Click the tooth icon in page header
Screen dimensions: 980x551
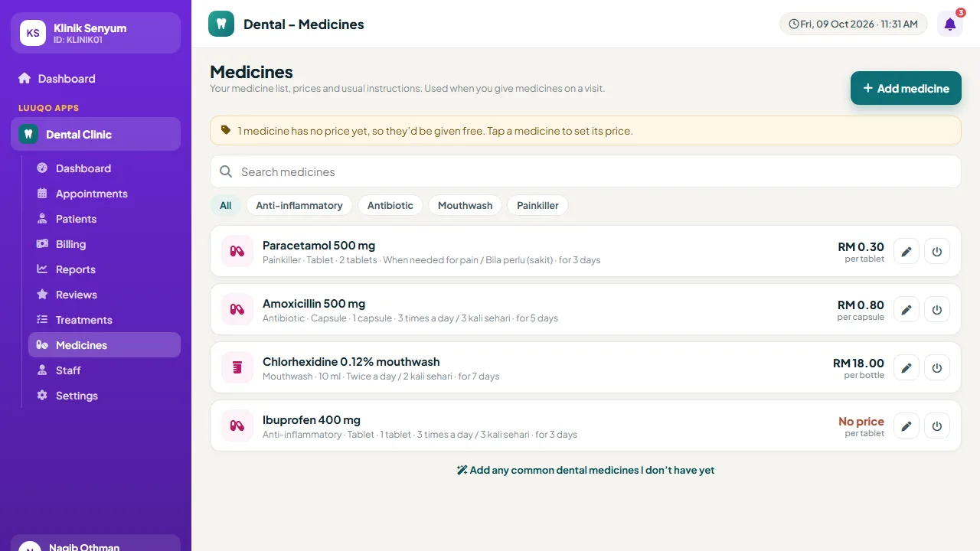click(x=221, y=24)
